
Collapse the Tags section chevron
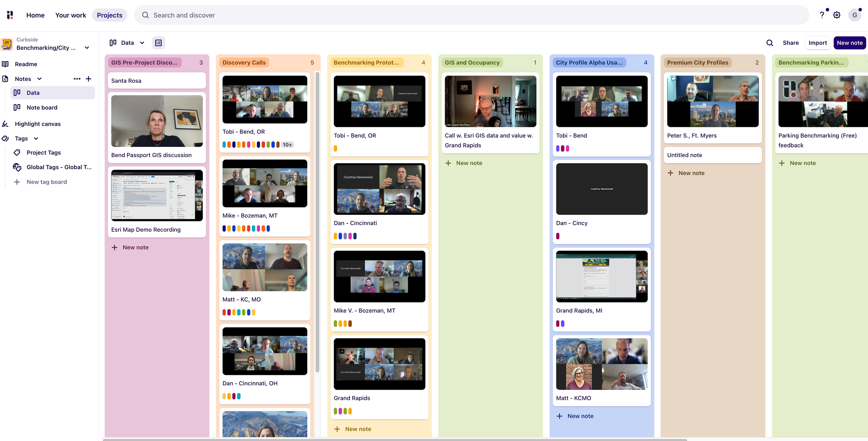(x=36, y=139)
